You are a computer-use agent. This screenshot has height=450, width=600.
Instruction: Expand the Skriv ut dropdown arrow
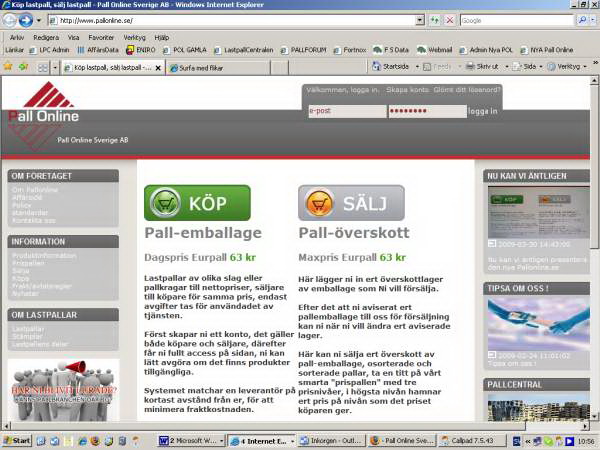click(x=507, y=67)
